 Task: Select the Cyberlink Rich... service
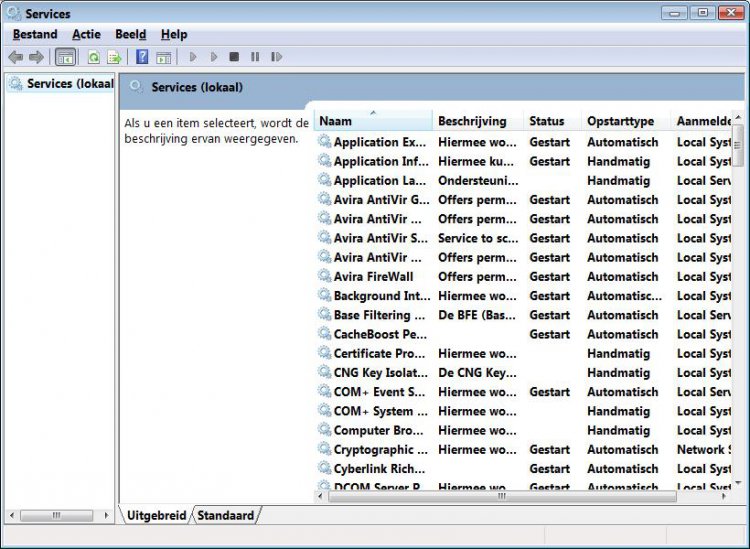(x=379, y=469)
